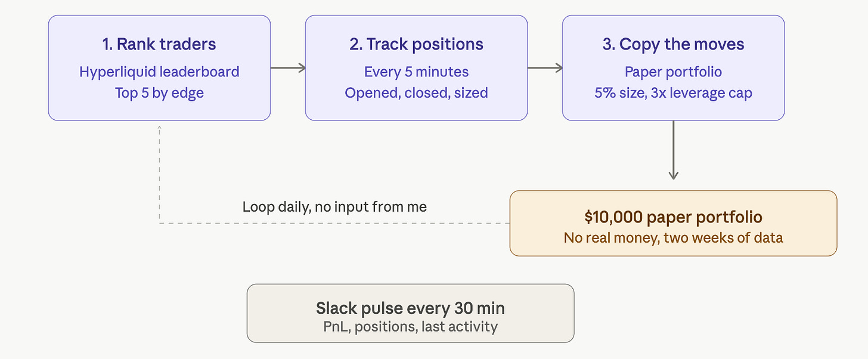Click the 'Slack pulse every 30 min' heading
The height and width of the screenshot is (359, 868).
click(410, 308)
